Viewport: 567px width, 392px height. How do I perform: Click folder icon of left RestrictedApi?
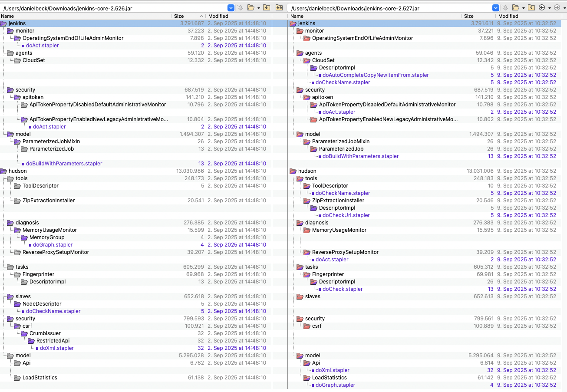31,341
